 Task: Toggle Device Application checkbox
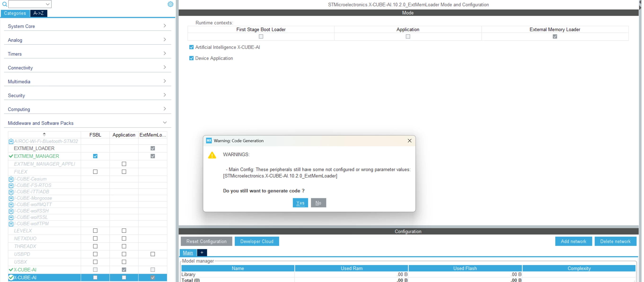(x=191, y=58)
